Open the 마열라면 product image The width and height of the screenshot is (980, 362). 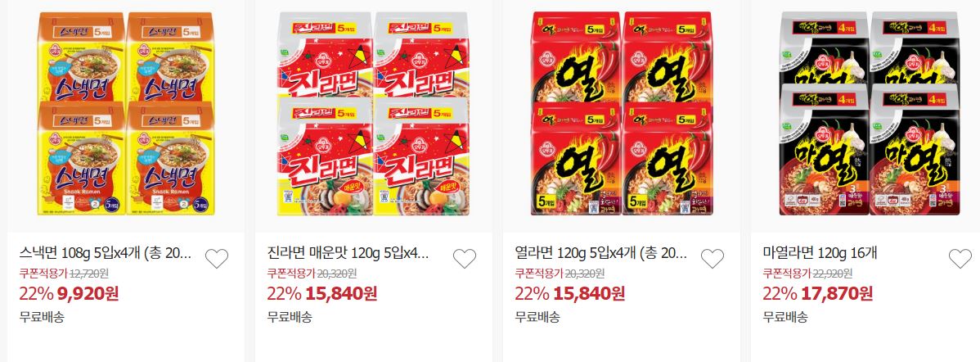870,113
